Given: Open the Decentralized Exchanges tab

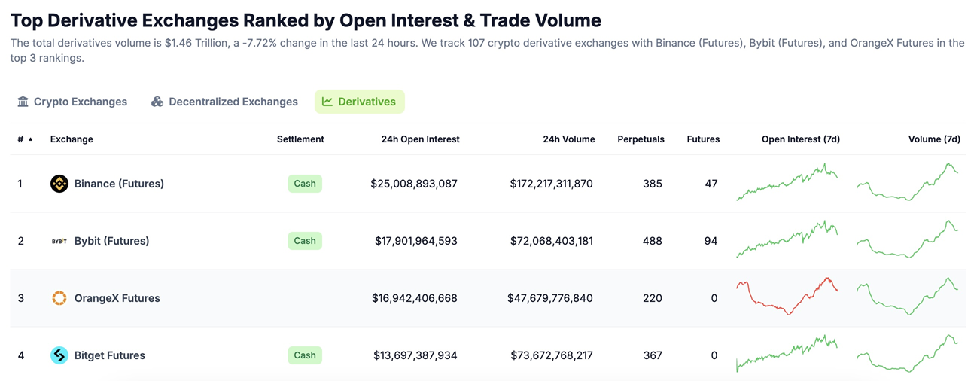Looking at the screenshot, I should point(233,102).
